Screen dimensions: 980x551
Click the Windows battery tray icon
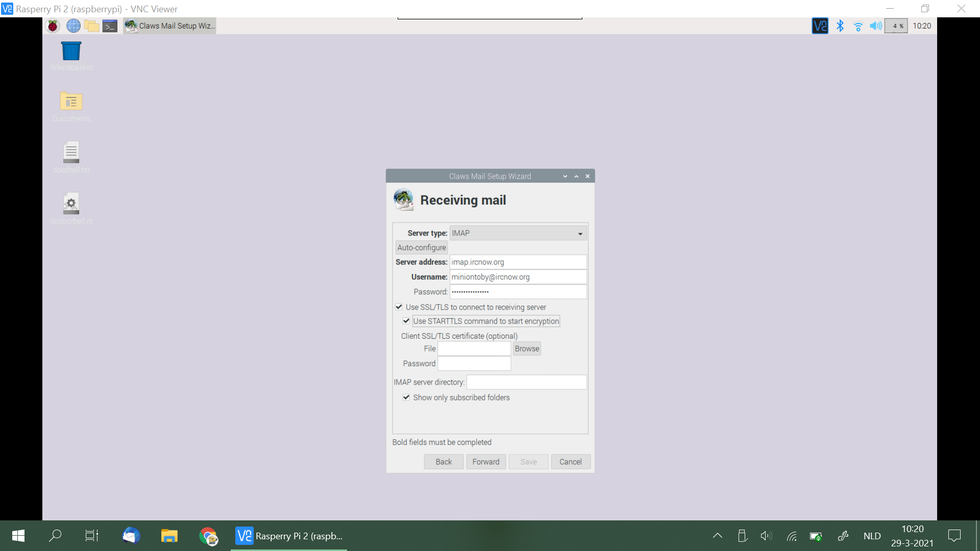(x=816, y=536)
